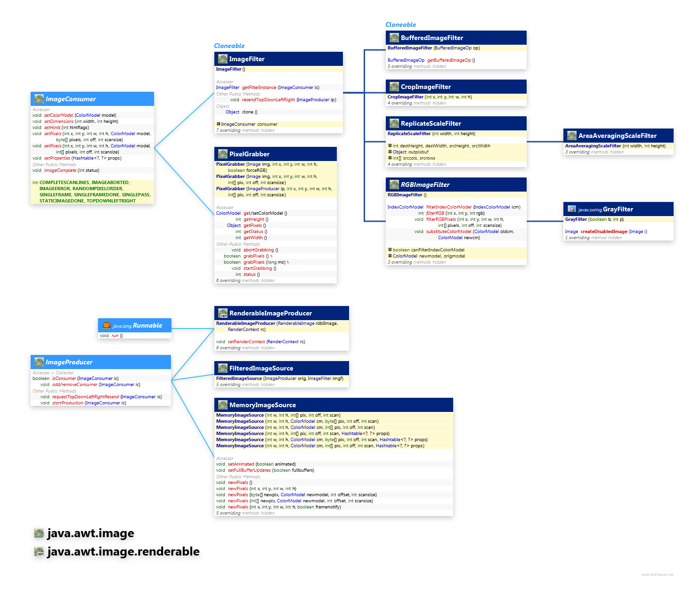Open the PixelGrabber class title
The width and height of the screenshot is (700, 596).
click(249, 154)
